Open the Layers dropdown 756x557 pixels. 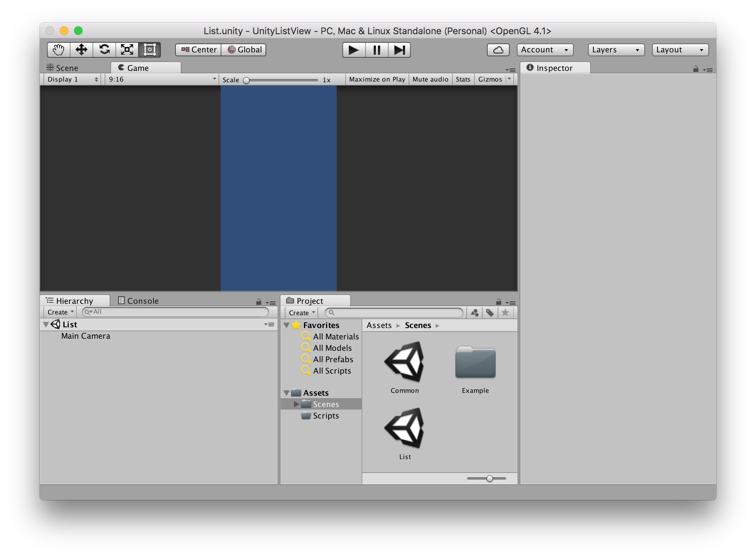pyautogui.click(x=616, y=50)
